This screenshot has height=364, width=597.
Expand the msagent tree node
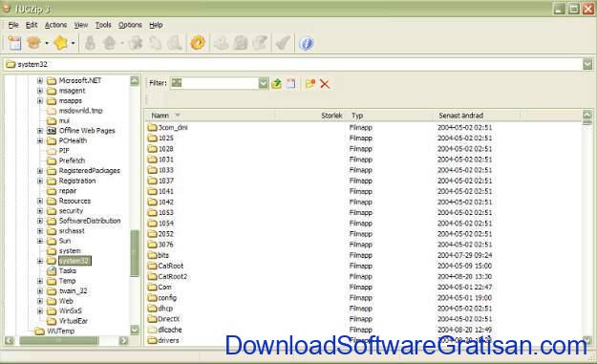click(40, 91)
